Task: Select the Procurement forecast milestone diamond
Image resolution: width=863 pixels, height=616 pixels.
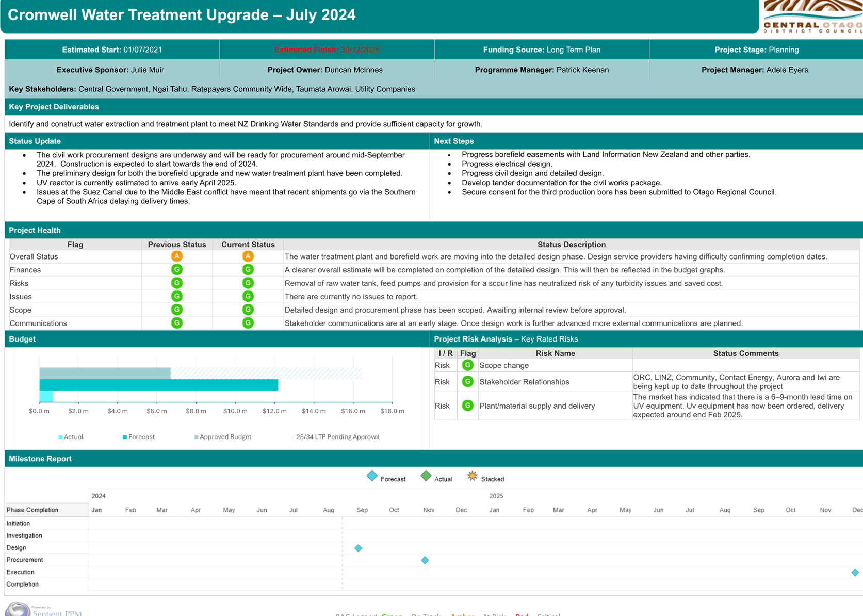Action: (425, 560)
